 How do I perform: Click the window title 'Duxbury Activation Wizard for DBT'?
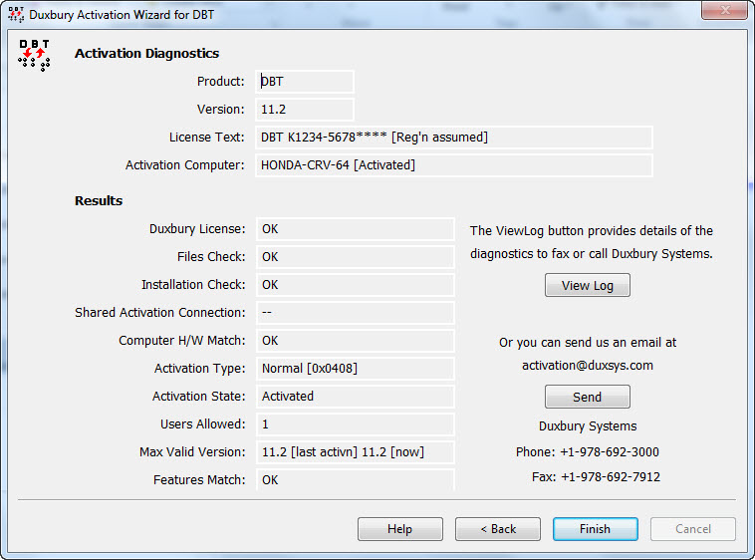tap(122, 14)
